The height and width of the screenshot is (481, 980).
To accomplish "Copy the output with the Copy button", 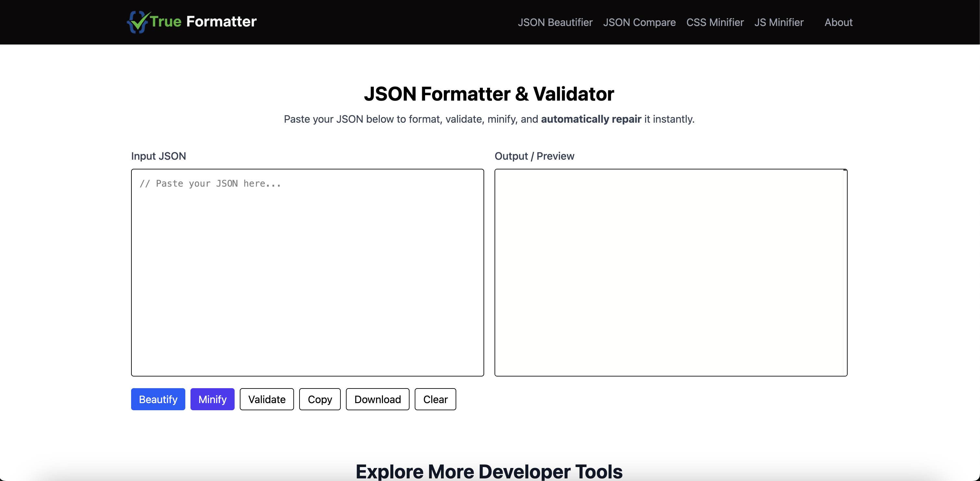I will point(320,399).
